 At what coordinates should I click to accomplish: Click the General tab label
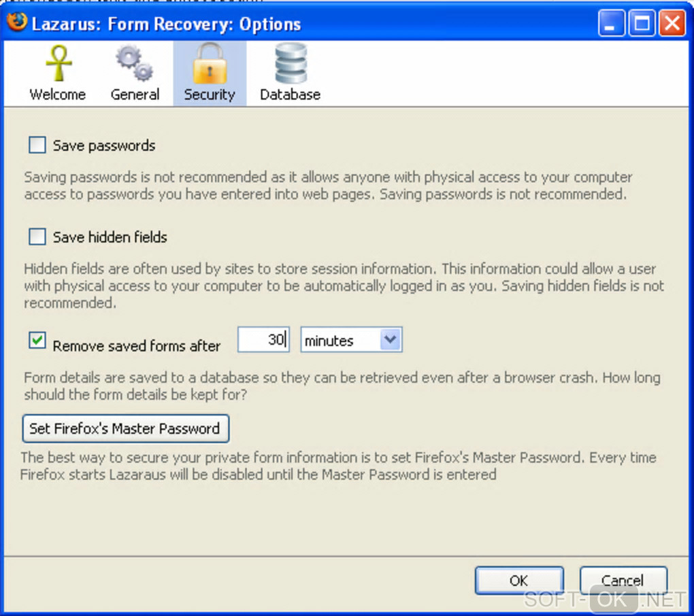135,95
